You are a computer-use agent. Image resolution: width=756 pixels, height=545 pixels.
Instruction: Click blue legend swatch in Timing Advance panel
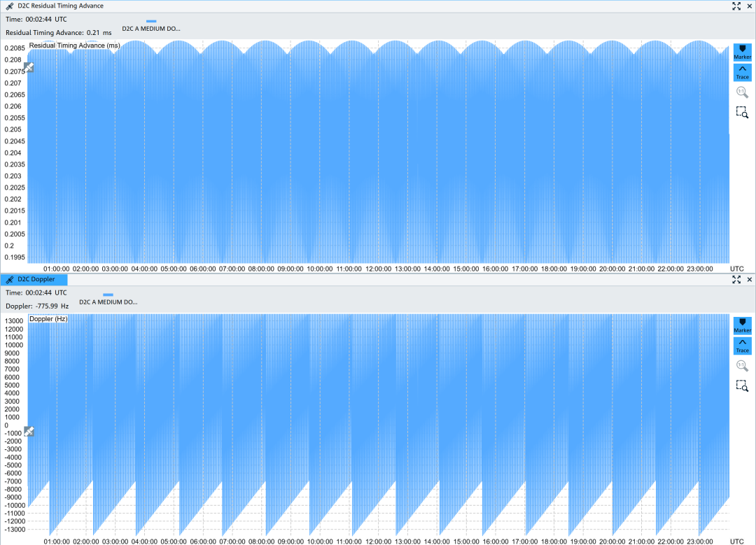[x=151, y=22]
